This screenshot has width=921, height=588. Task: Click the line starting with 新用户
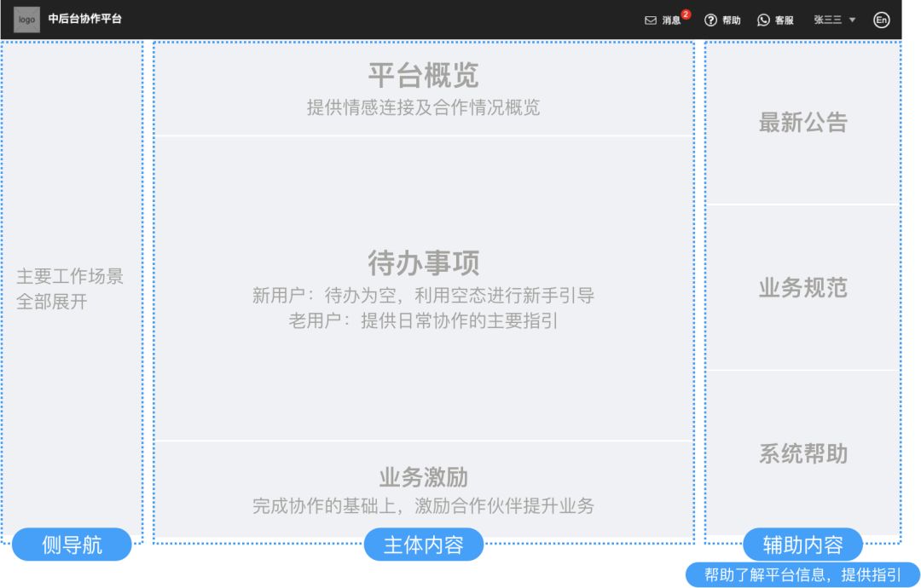click(424, 295)
